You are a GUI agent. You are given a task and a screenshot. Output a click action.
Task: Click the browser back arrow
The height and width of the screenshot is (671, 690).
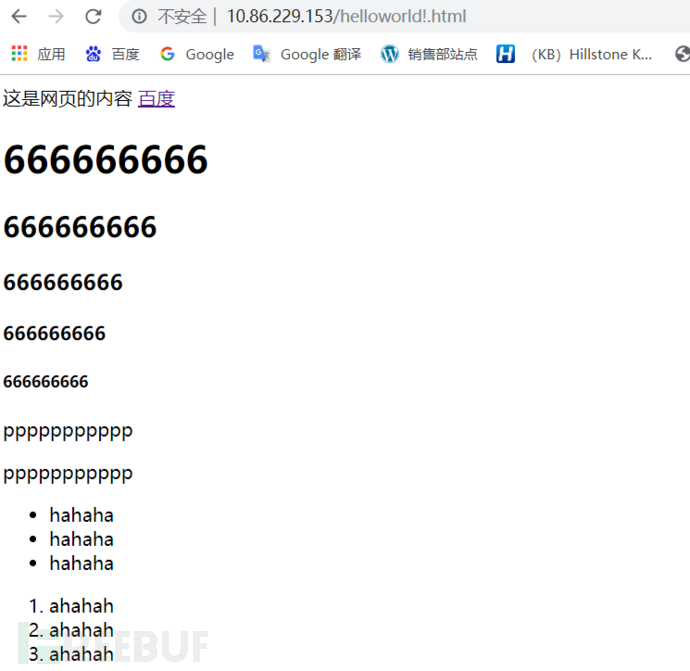[19, 17]
